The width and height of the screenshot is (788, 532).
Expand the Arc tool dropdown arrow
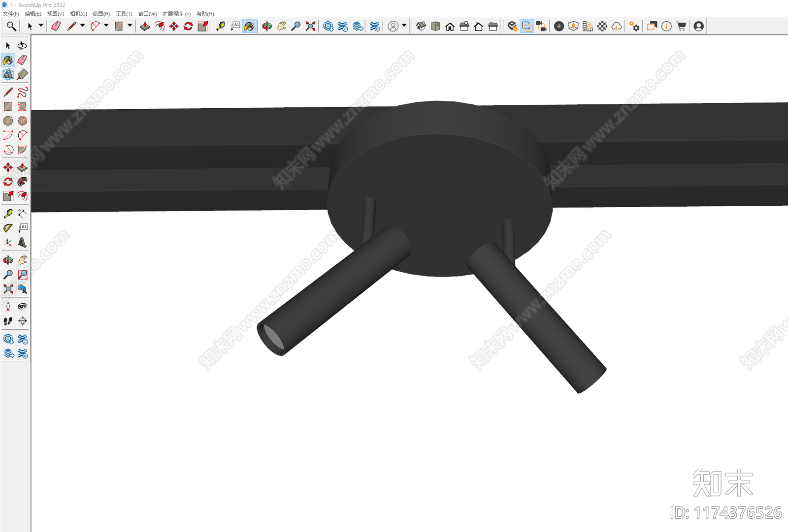pyautogui.click(x=106, y=26)
